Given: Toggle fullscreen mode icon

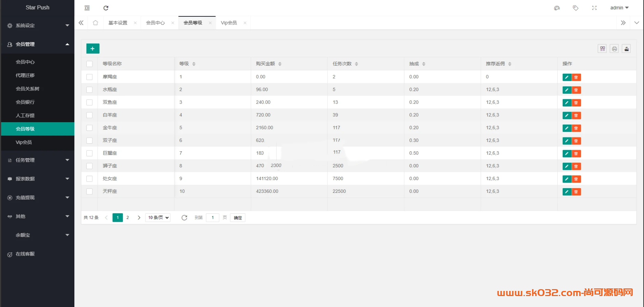Looking at the screenshot, I should coord(594,8).
